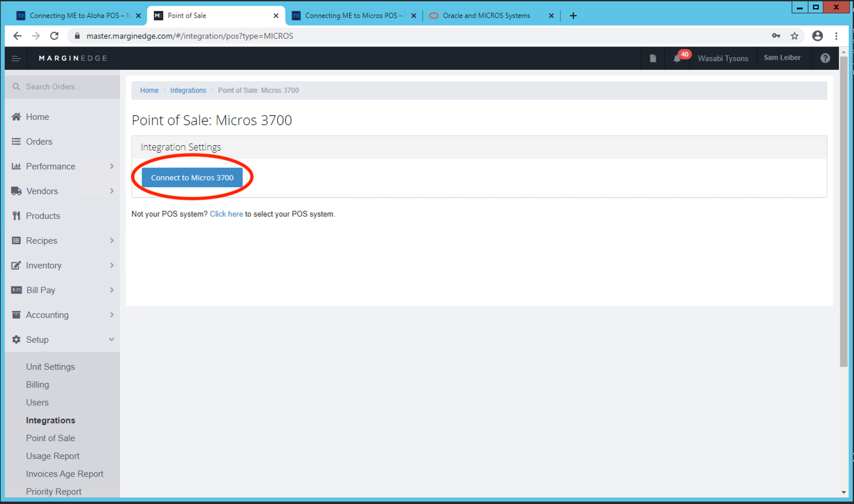The image size is (854, 504).
Task: Click the browser forward arrow
Action: point(36,36)
